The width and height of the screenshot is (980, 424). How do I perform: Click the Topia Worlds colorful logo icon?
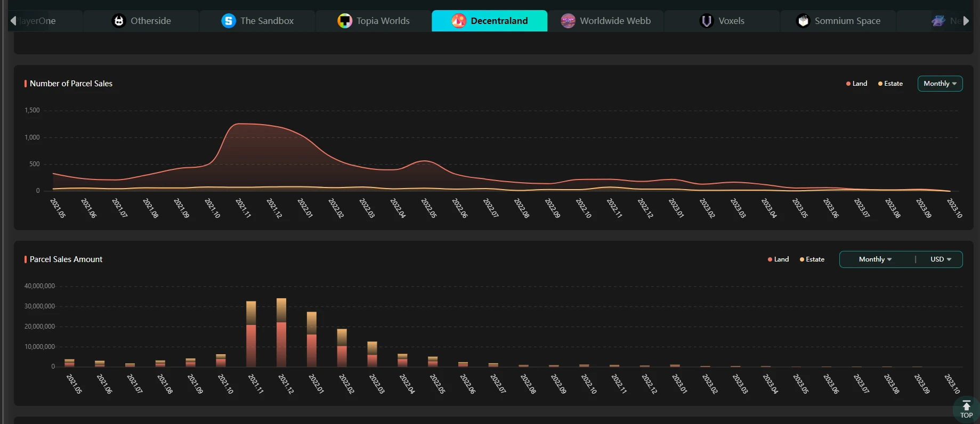pos(345,21)
